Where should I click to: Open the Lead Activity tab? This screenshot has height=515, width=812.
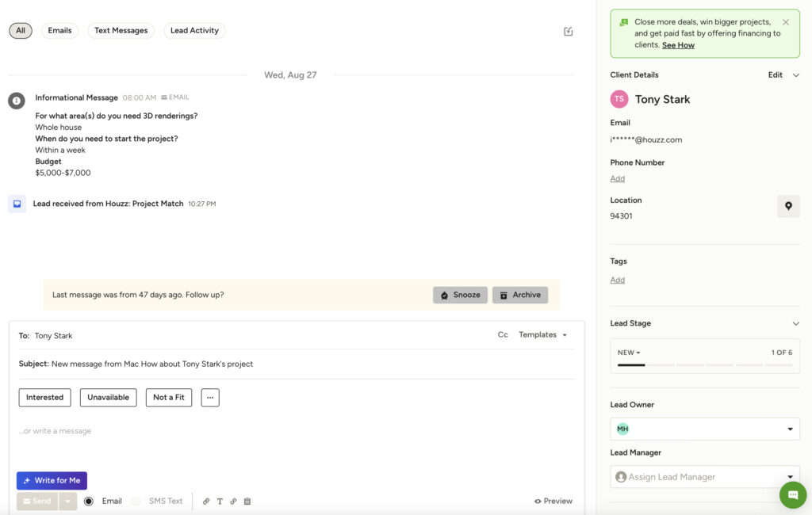click(x=194, y=30)
